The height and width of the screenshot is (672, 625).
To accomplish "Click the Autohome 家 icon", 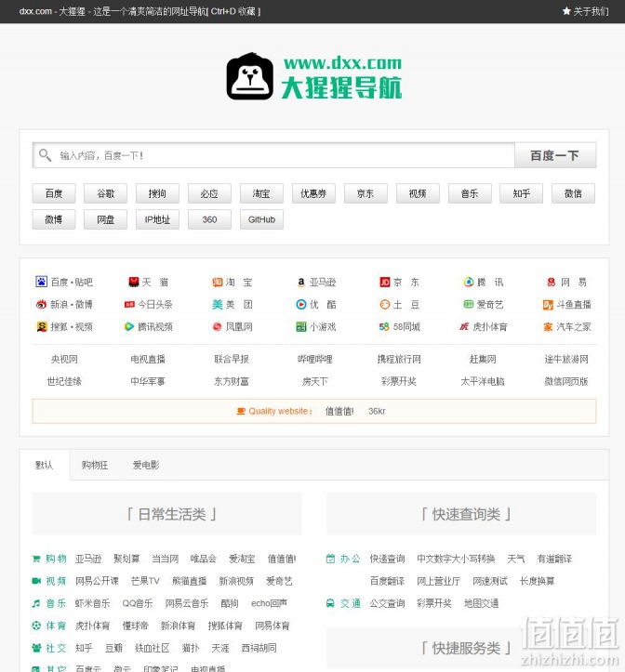I will pos(548,327).
